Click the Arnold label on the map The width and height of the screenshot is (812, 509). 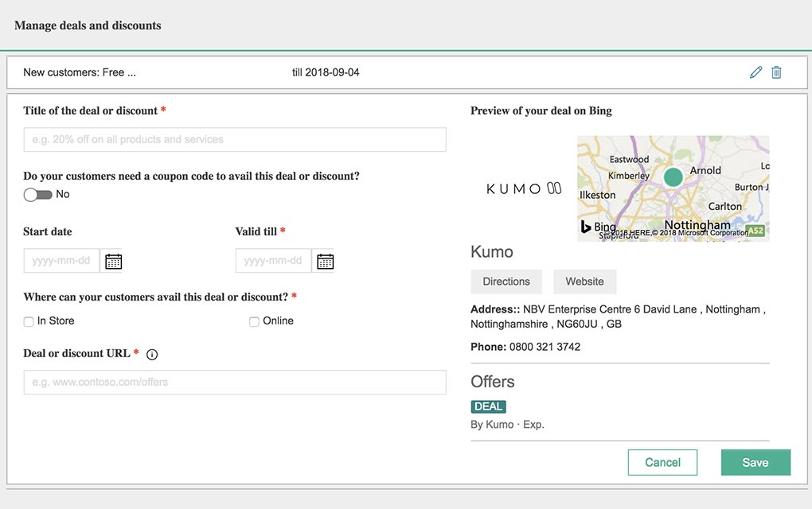click(x=705, y=171)
